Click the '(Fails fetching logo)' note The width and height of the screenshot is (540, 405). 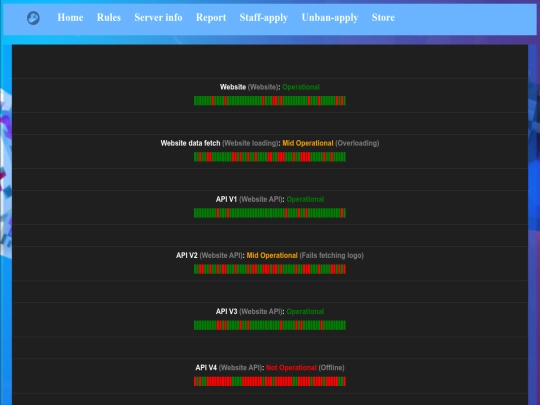tap(332, 256)
